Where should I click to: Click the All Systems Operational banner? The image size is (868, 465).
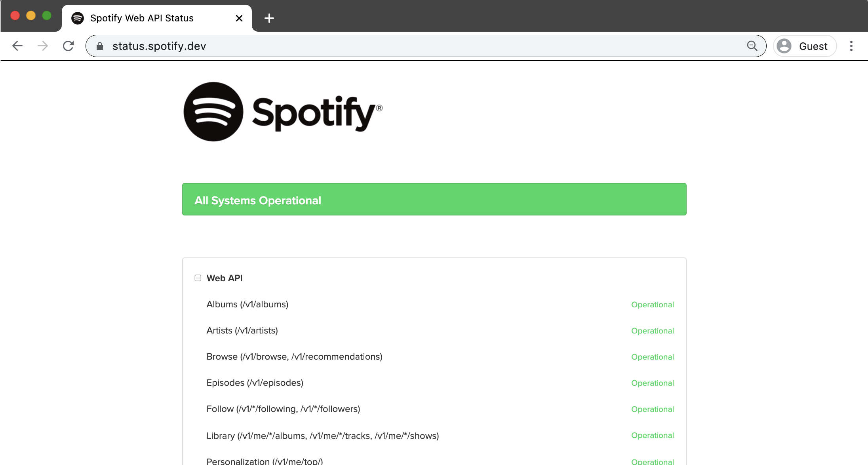coord(434,199)
